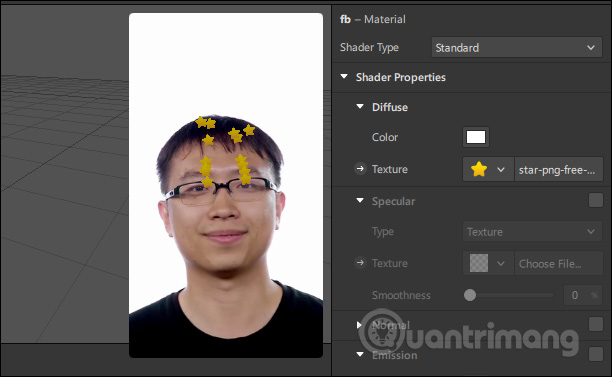Image resolution: width=612 pixels, height=377 pixels.
Task: Click the fb – Material panel title
Action: [373, 19]
